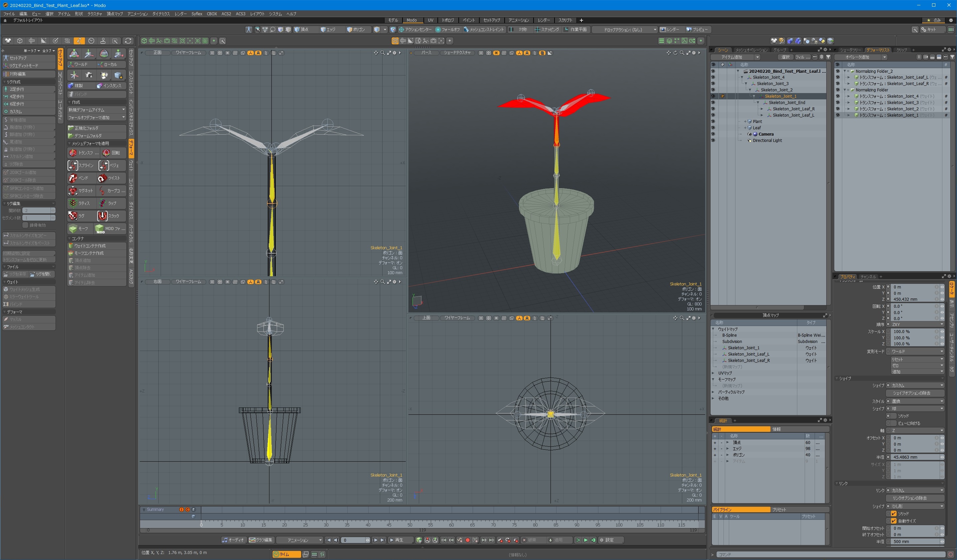Click リンクオプションの除去 button
The width and height of the screenshot is (957, 560).
(x=915, y=498)
